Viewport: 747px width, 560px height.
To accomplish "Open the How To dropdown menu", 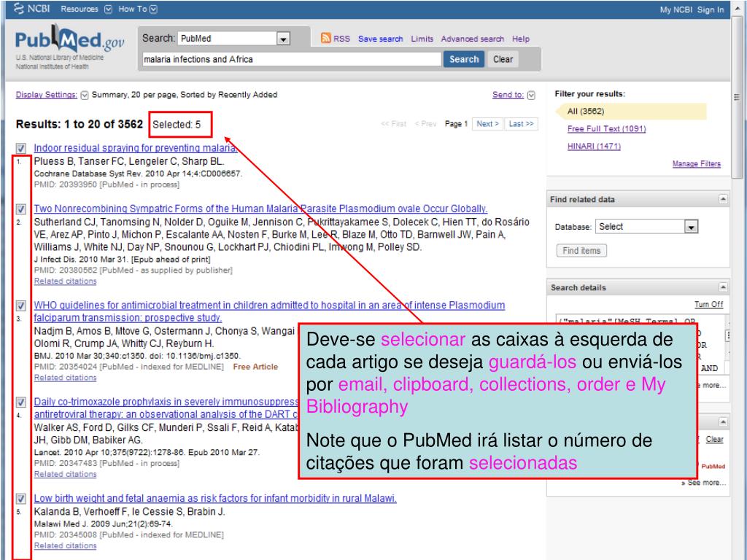I will pyautogui.click(x=153, y=9).
